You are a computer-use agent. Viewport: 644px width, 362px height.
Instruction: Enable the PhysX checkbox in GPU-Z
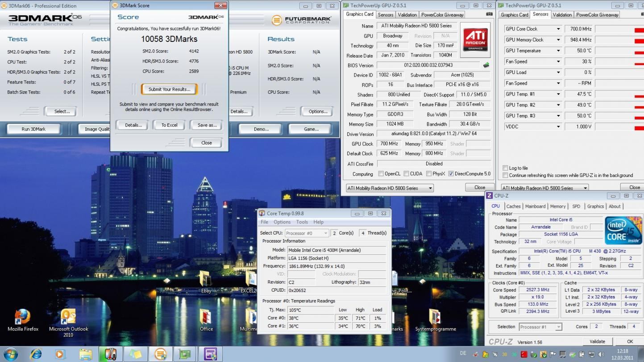(428, 174)
